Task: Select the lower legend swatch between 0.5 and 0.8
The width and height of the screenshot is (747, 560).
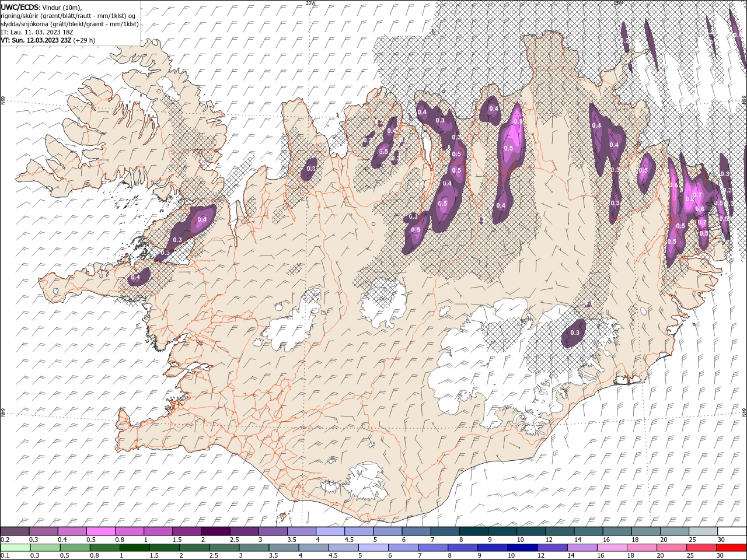Action: click(75, 548)
